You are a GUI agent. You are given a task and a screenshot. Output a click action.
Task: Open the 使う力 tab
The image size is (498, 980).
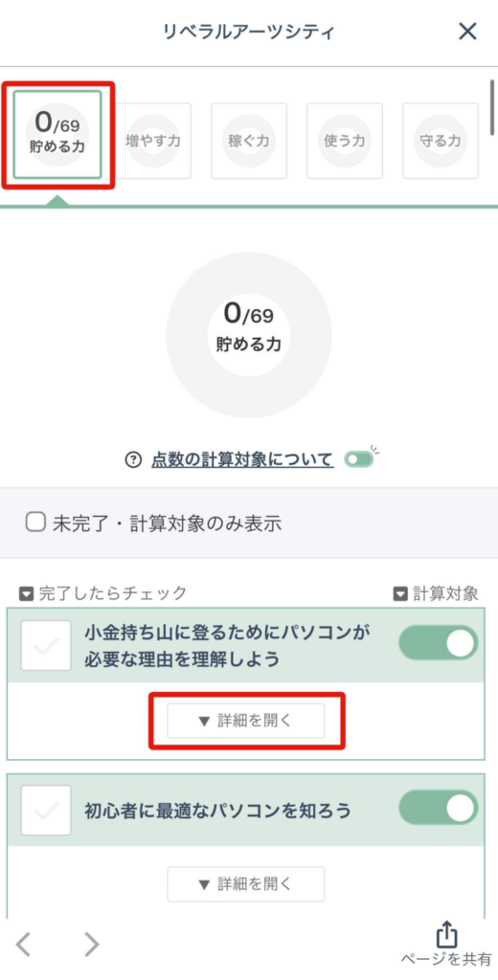click(x=345, y=141)
